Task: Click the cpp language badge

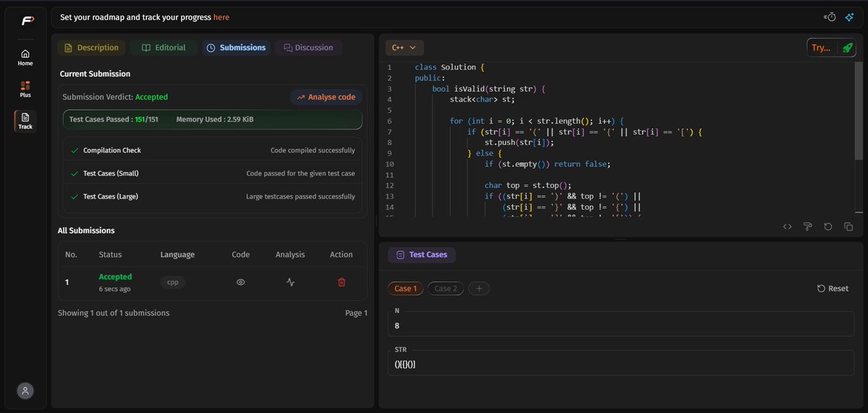Action: pyautogui.click(x=173, y=282)
